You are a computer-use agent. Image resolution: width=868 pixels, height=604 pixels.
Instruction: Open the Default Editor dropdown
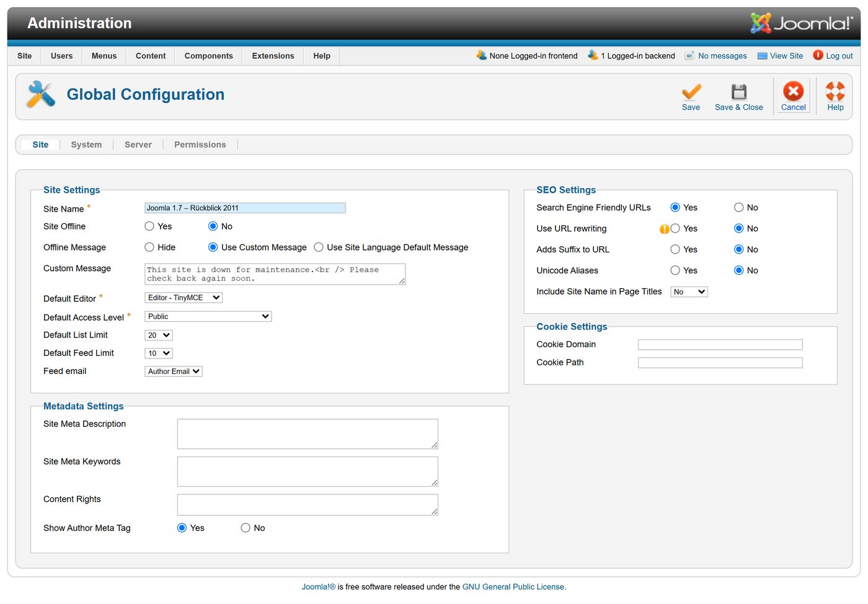click(184, 298)
